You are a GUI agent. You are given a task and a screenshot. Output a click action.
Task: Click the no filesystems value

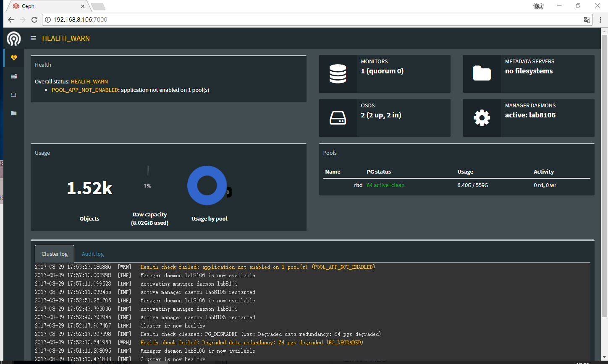(529, 71)
